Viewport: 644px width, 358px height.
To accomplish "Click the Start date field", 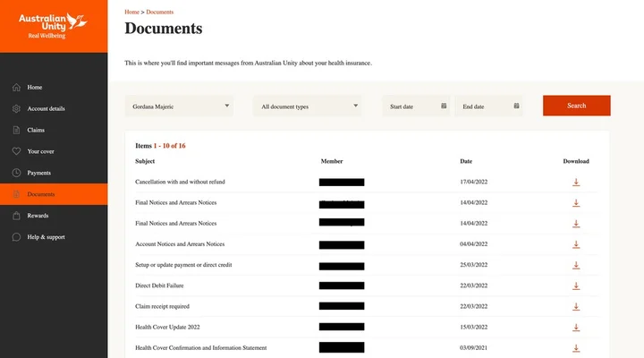I will click(x=416, y=106).
